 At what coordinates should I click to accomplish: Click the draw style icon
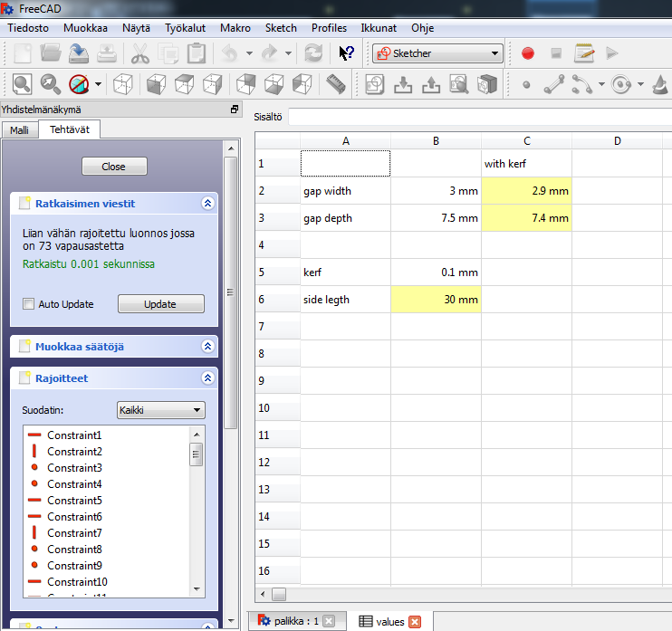pyautogui.click(x=79, y=84)
